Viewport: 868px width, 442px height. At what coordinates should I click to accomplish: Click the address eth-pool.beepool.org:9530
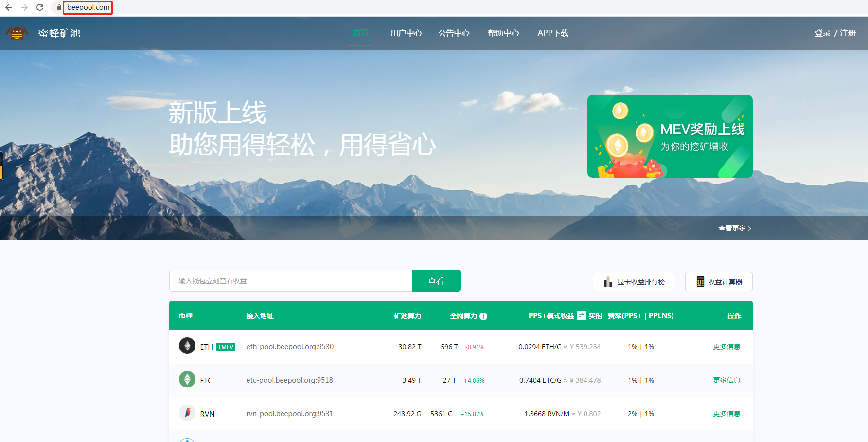click(290, 347)
